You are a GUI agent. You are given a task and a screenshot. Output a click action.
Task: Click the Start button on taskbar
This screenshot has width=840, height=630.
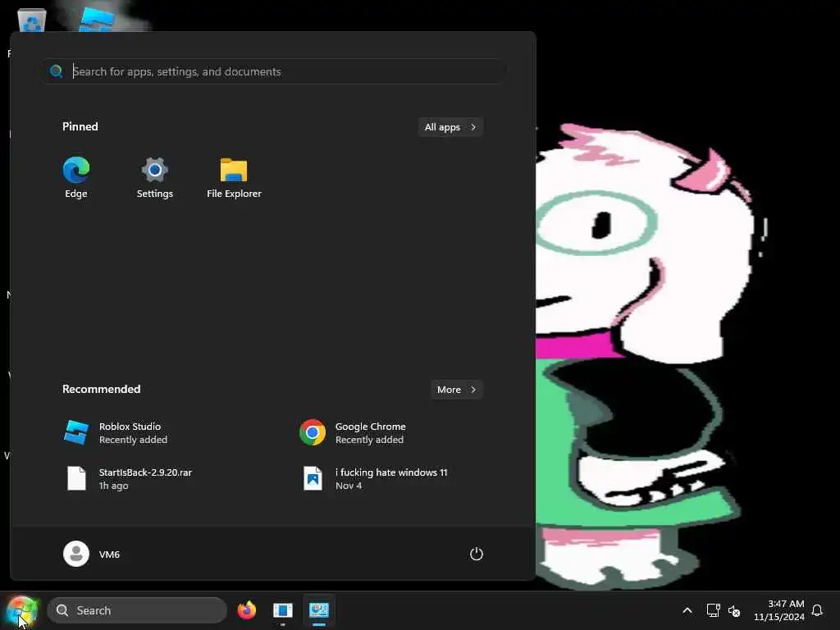click(x=22, y=610)
